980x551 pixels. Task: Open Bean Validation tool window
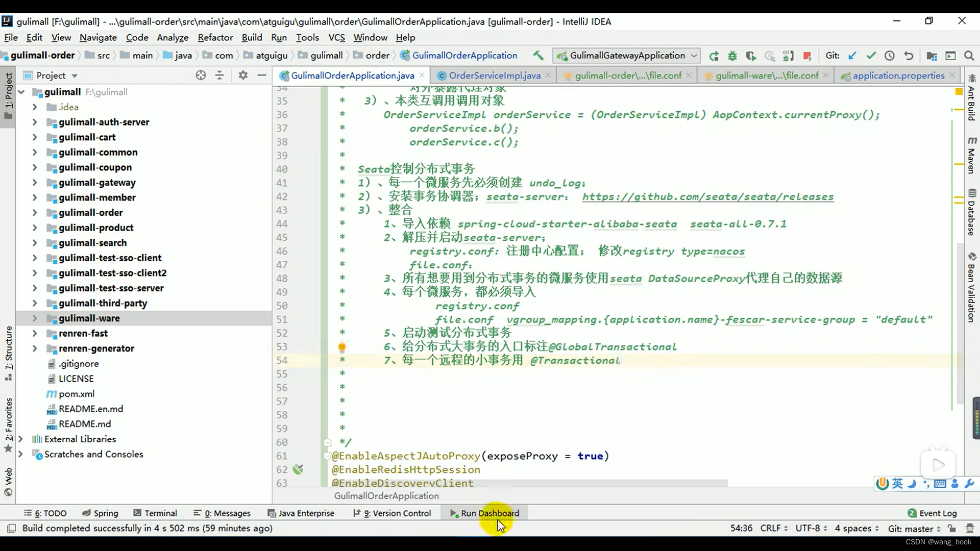[x=971, y=287]
